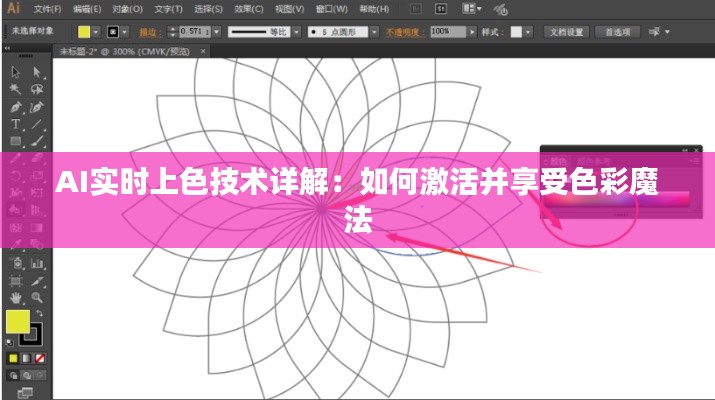Open the 视图(V) menu
This screenshot has height=400, width=715.
pyautogui.click(x=290, y=9)
